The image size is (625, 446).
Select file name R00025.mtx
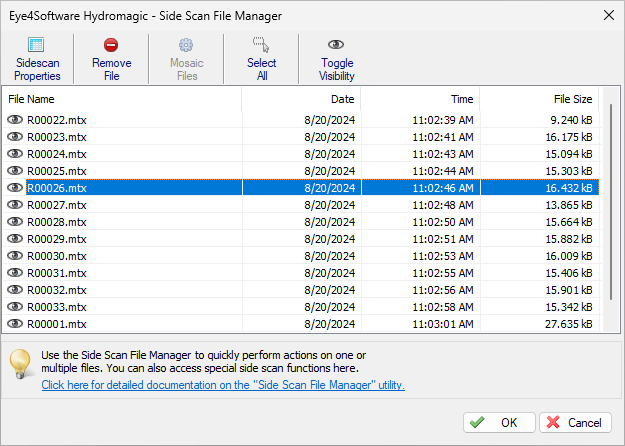click(57, 171)
